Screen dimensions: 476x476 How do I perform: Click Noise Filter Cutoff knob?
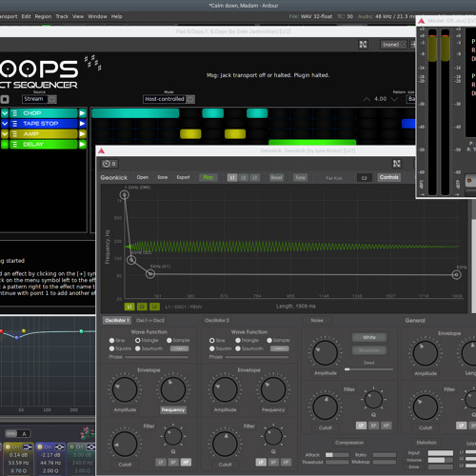click(x=325, y=407)
